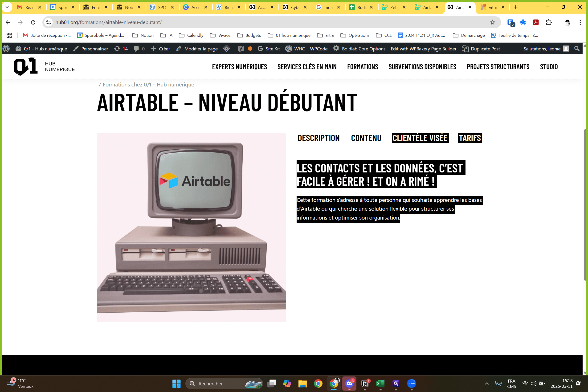
Task: Click Modifier la page in admin bar
Action: pos(197,49)
